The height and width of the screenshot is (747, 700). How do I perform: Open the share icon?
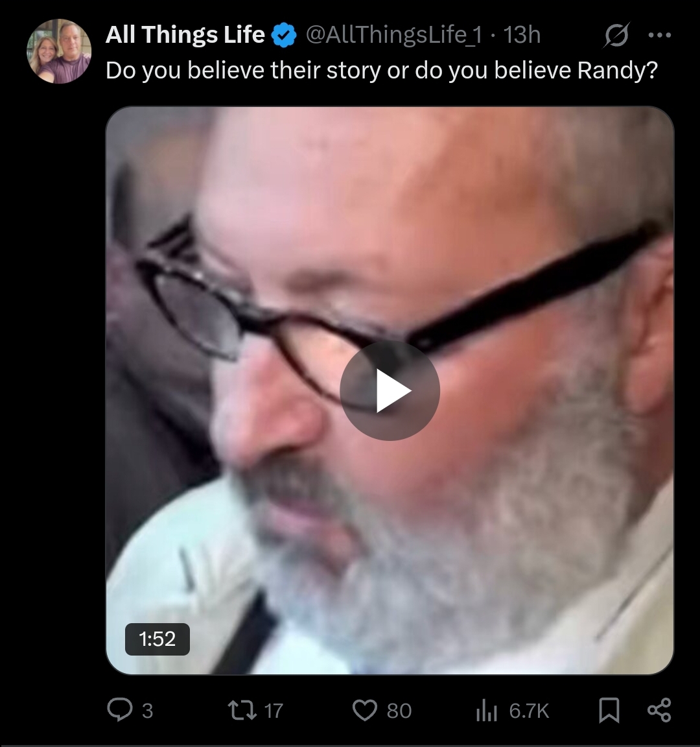click(x=660, y=710)
